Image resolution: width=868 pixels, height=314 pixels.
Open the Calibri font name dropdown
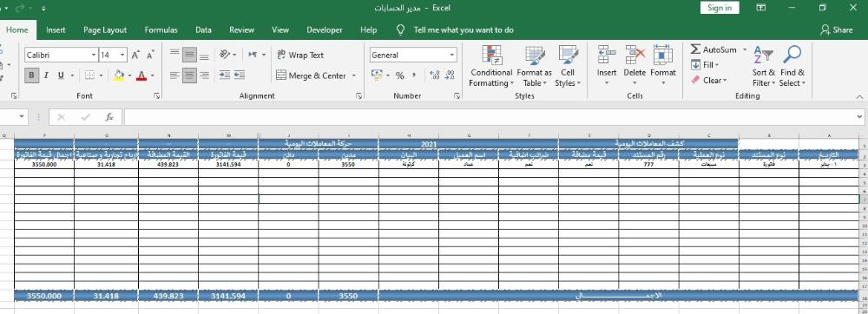(94, 55)
